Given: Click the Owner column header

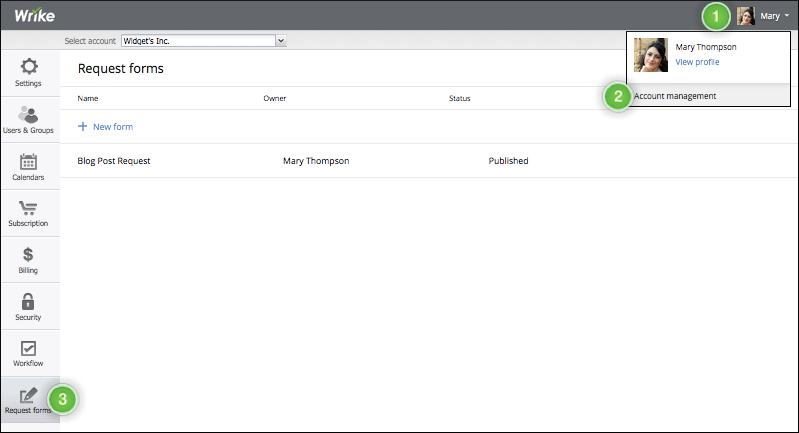Looking at the screenshot, I should tap(275, 98).
